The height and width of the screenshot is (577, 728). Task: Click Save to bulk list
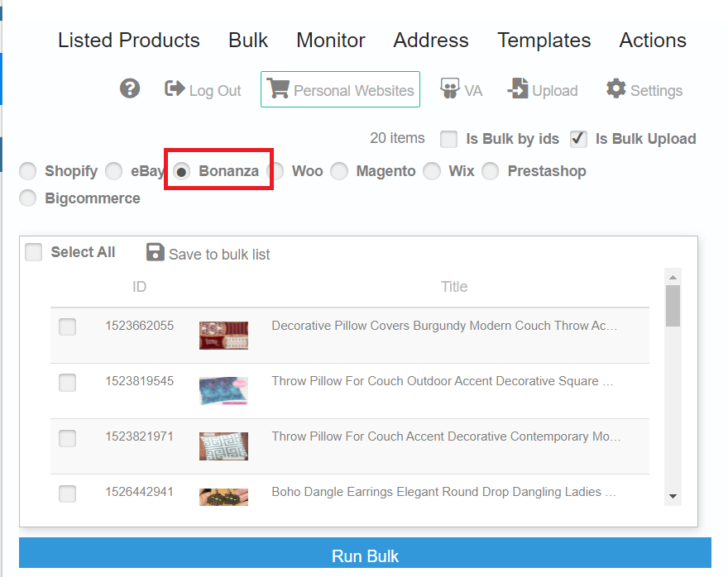[219, 254]
